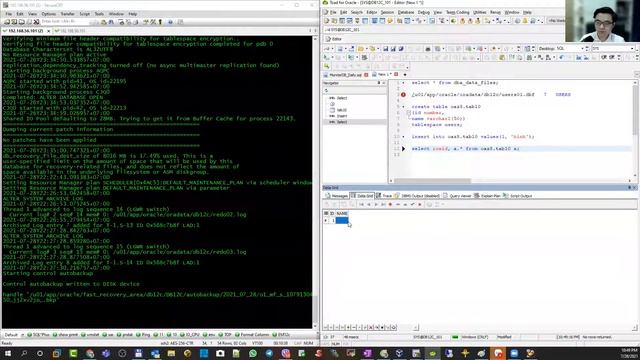Select Insert node in Toad Navigator

[339, 116]
